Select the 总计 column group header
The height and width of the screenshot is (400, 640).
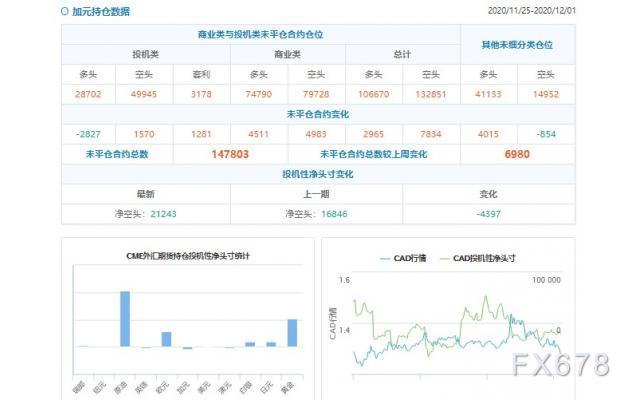tap(402, 54)
